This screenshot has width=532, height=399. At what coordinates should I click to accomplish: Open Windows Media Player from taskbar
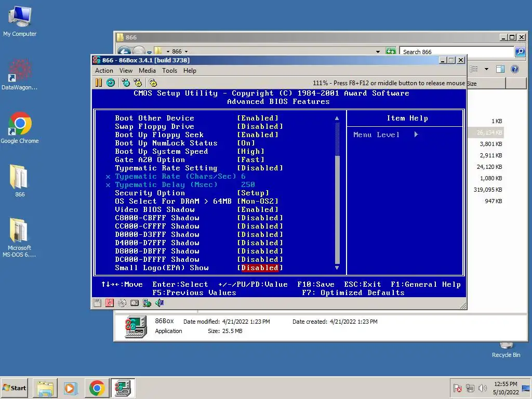point(71,388)
